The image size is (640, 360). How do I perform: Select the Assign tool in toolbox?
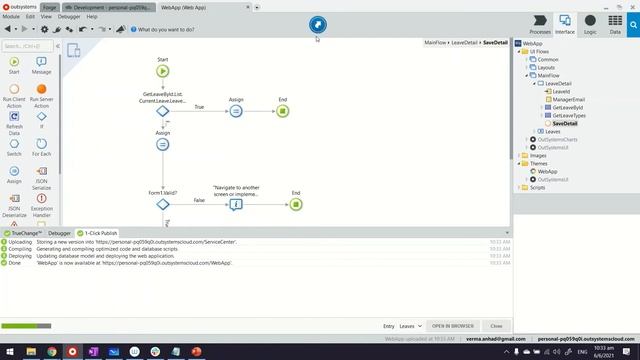(14, 175)
